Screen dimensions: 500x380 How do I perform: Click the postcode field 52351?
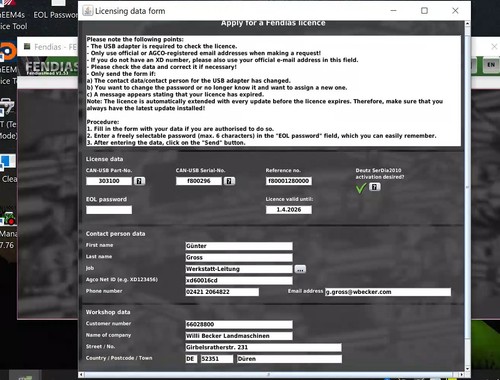click(x=217, y=359)
